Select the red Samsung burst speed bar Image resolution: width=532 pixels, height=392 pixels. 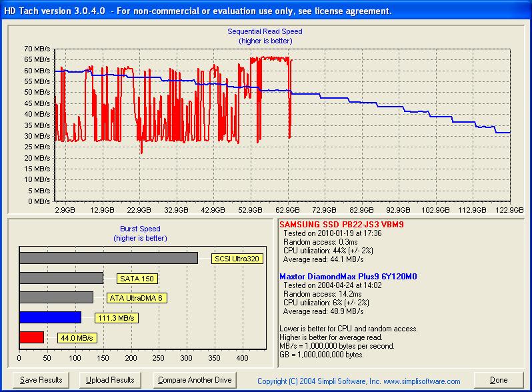pyautogui.click(x=31, y=337)
